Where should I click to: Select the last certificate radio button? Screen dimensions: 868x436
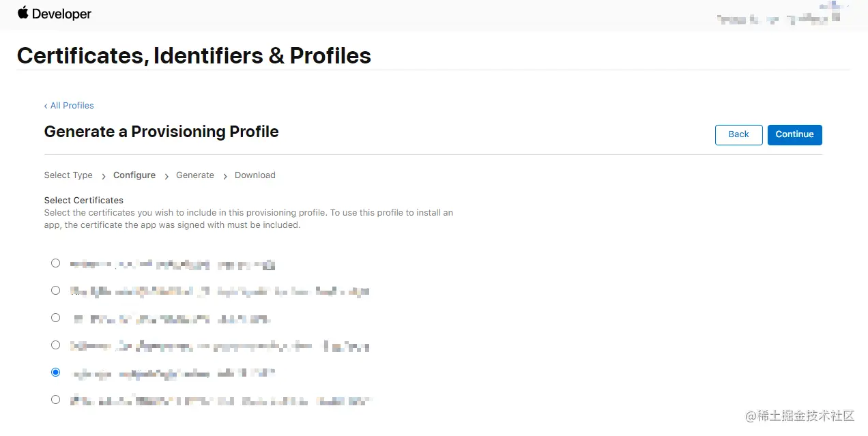tap(56, 400)
